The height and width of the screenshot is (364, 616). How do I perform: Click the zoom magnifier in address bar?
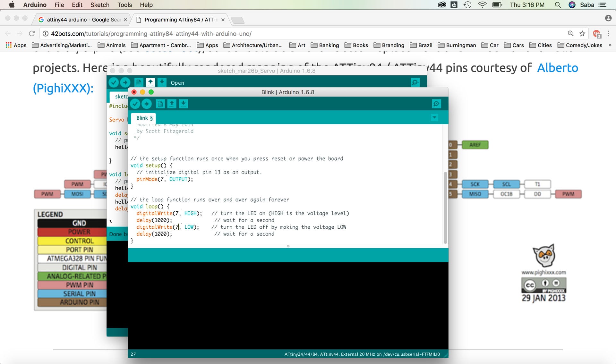tap(570, 33)
